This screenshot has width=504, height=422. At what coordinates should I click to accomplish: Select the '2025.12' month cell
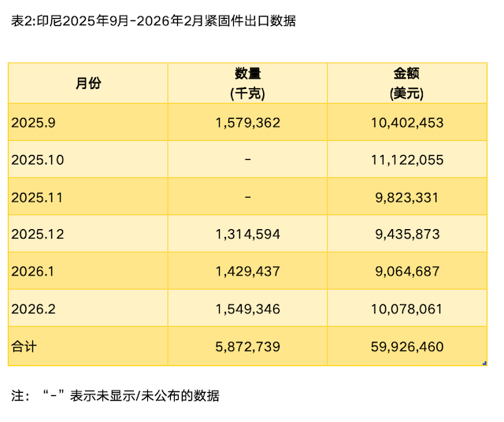(88, 234)
